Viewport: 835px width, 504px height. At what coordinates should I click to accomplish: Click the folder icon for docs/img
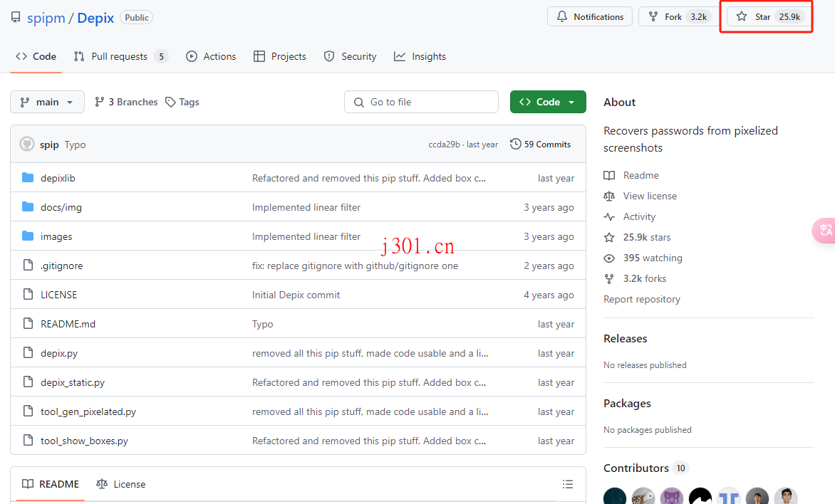point(28,206)
